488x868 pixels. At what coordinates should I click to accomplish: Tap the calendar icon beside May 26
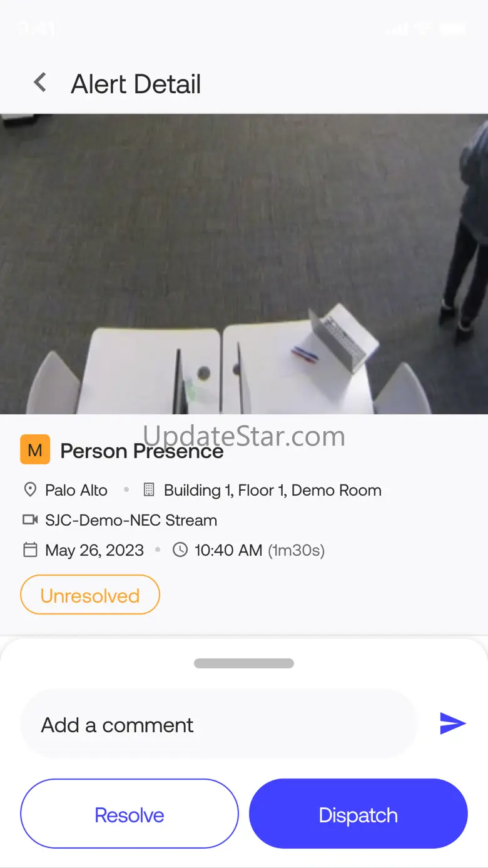pyautogui.click(x=30, y=549)
